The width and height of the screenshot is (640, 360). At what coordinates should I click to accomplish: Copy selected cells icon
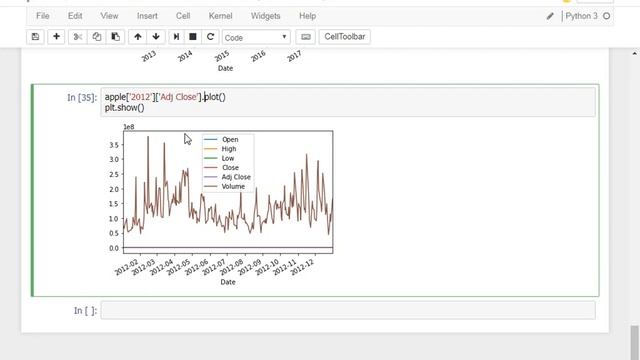tap(96, 37)
